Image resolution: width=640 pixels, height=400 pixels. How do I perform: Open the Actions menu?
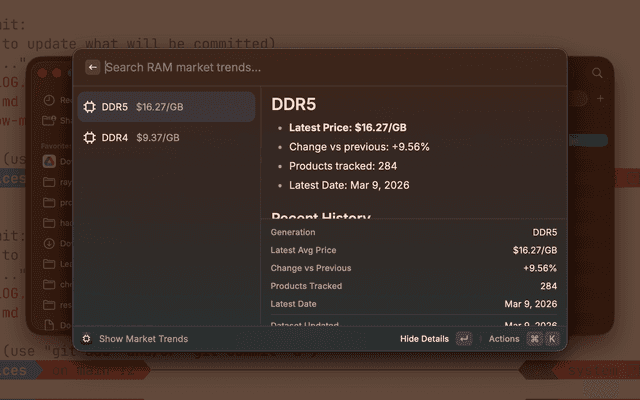tap(504, 339)
